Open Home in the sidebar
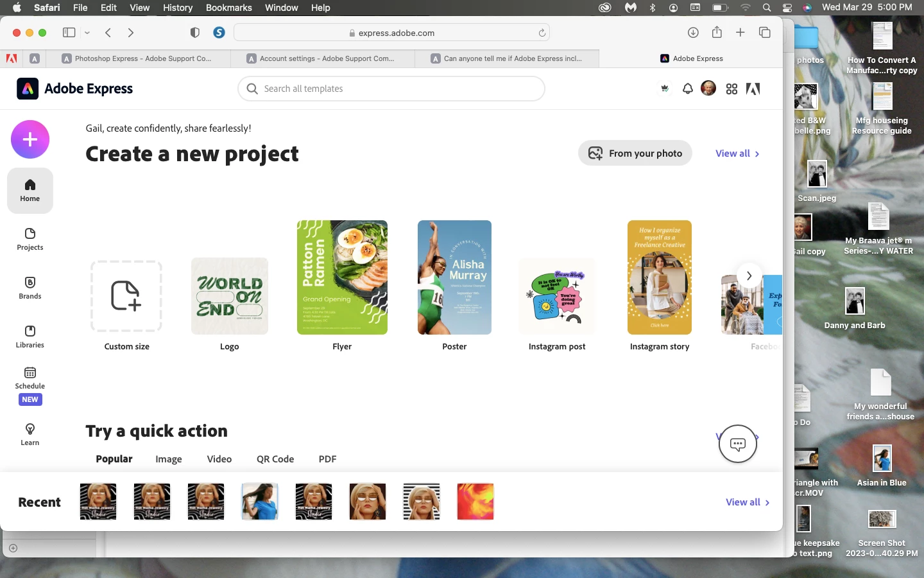The image size is (924, 578). pyautogui.click(x=30, y=190)
